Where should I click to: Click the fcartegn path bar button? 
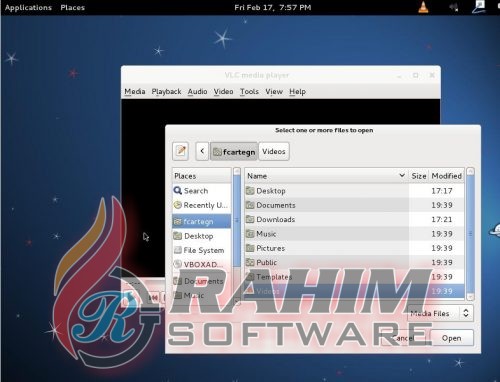(x=234, y=151)
